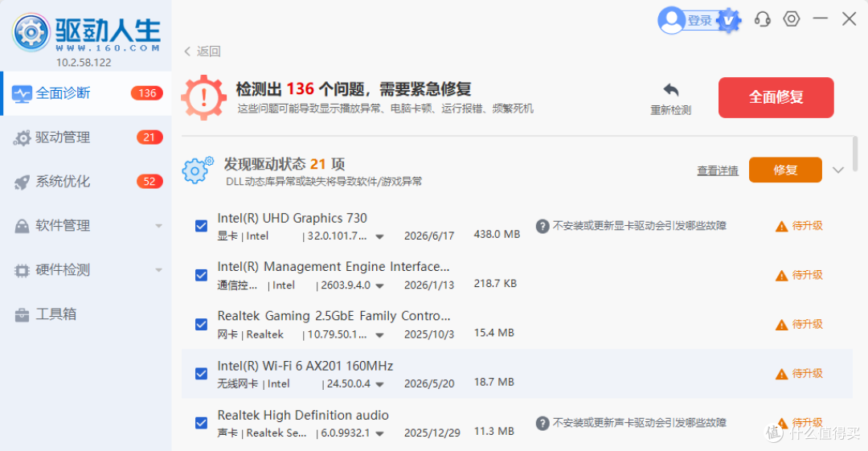Click the 全面诊断 monitor icon
Image resolution: width=868 pixels, height=451 pixels.
22,93
